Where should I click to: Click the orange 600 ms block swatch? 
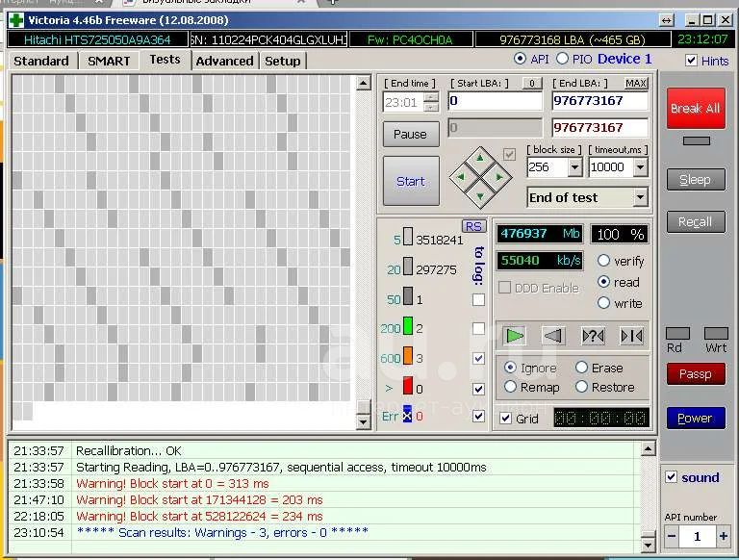(408, 356)
